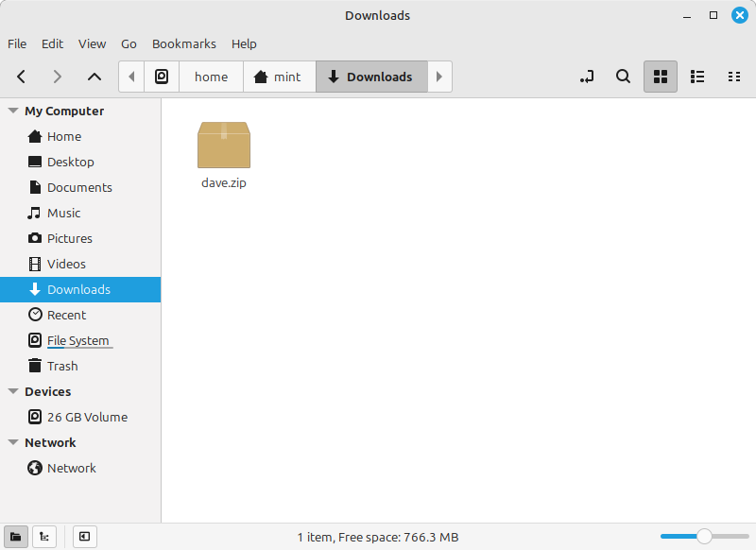Show tree view in sidebar
Screen dimensions: 756x550
tap(44, 537)
